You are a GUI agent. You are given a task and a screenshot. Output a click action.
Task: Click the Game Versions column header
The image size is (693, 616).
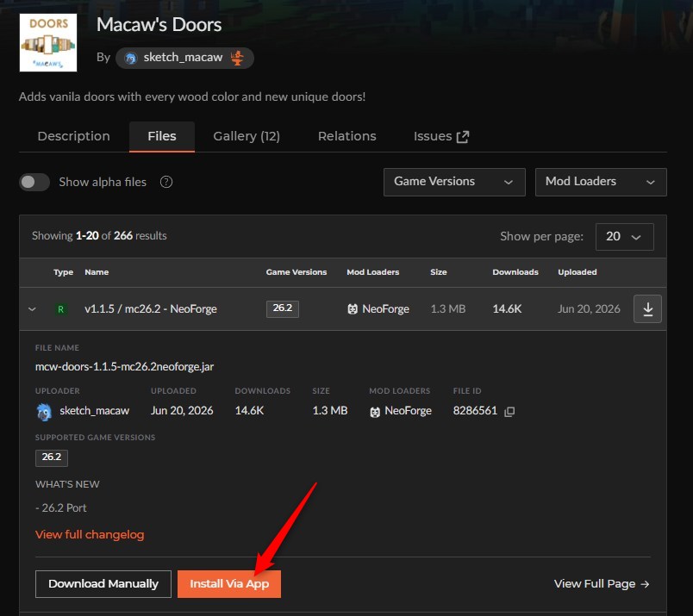pos(297,272)
